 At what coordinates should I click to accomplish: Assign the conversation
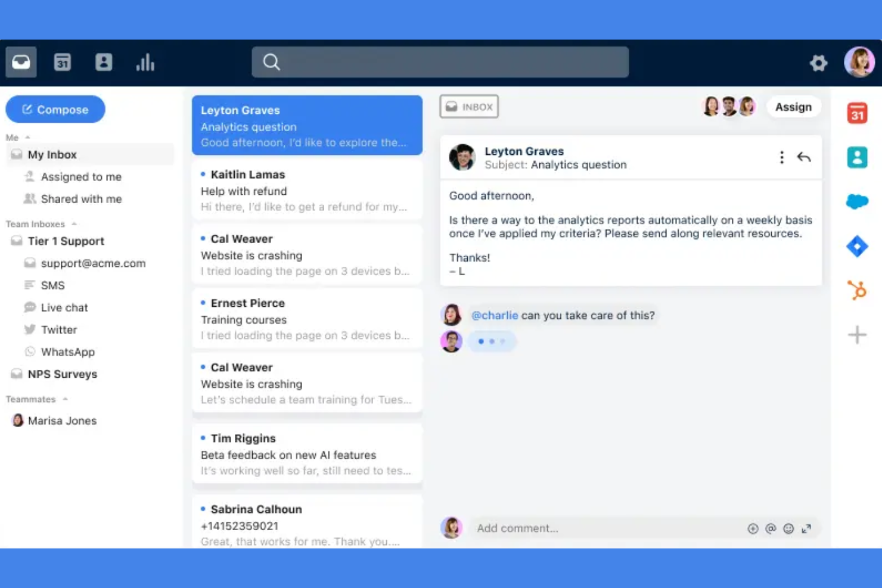point(793,107)
